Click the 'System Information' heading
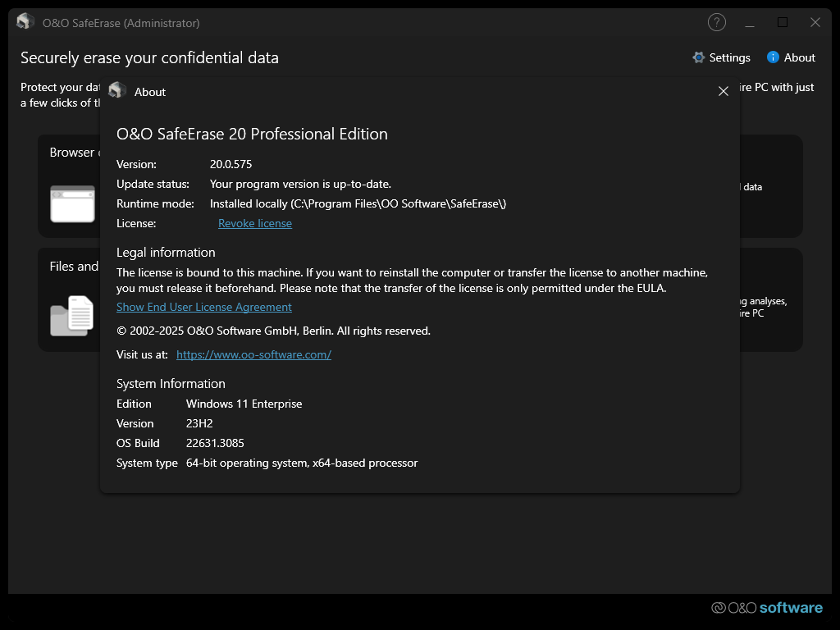Image resolution: width=840 pixels, height=630 pixels. click(171, 384)
